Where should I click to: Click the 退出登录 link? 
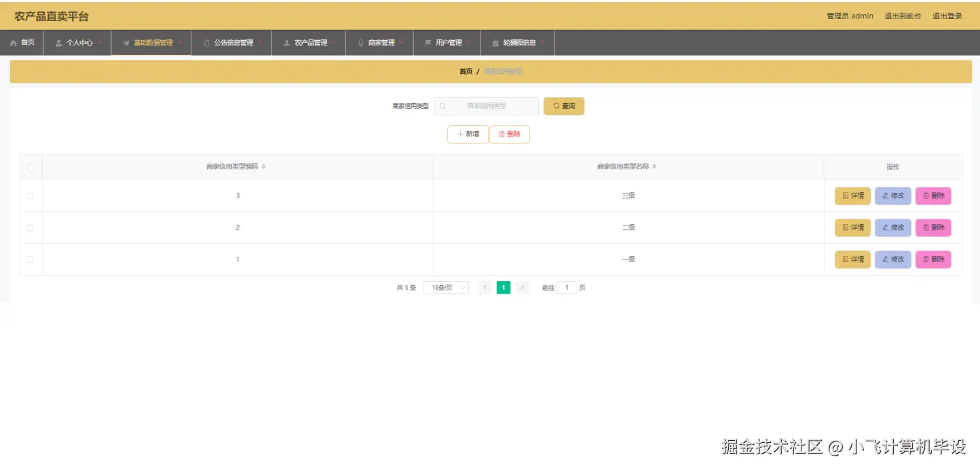click(947, 16)
